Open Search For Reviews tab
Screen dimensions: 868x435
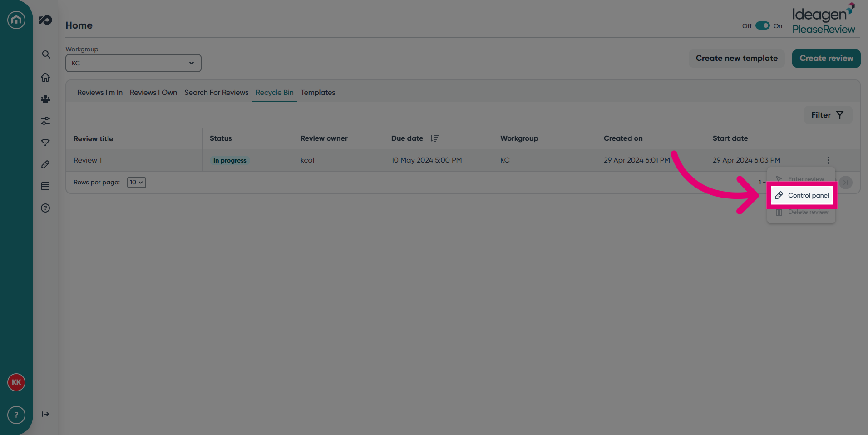217,93
